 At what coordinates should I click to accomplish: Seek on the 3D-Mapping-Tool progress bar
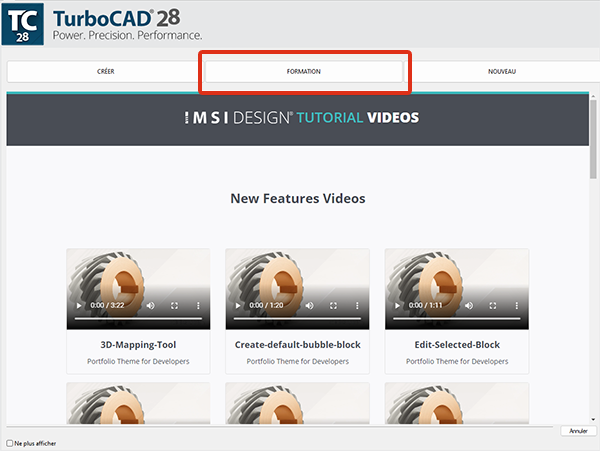(138, 318)
